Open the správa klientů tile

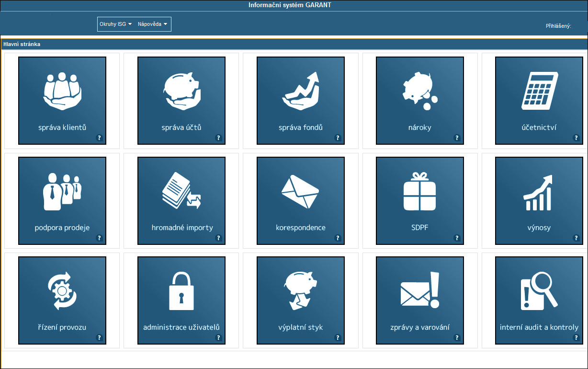pos(62,100)
